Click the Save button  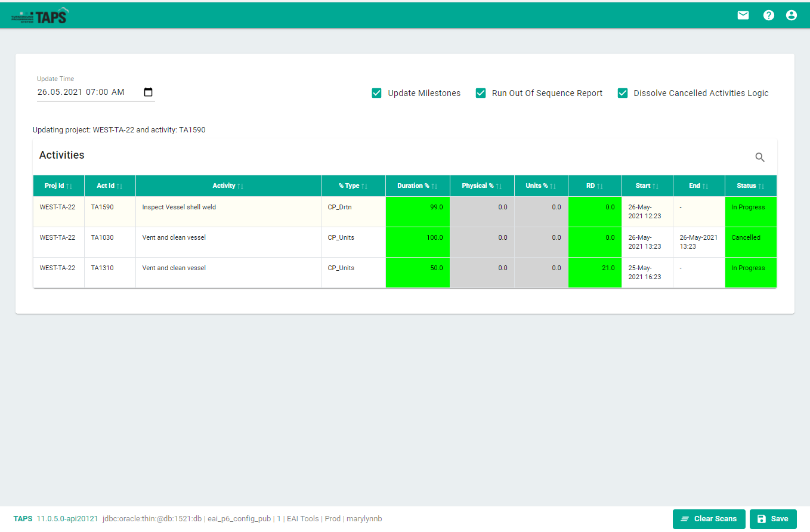click(772, 519)
